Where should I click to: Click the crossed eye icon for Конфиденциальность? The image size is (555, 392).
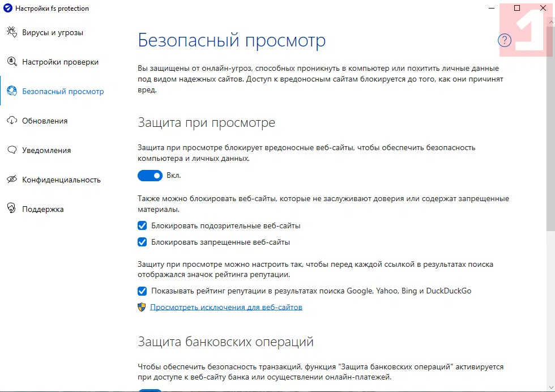tap(12, 179)
